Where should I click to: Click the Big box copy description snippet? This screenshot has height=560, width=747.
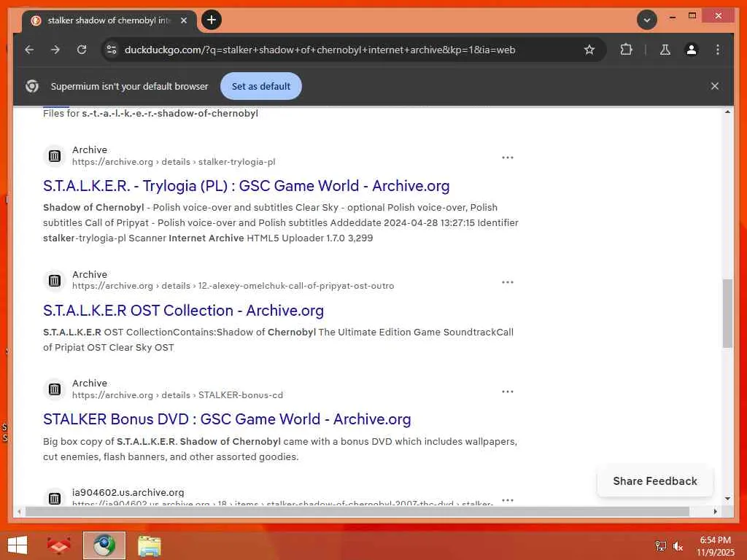pos(280,449)
